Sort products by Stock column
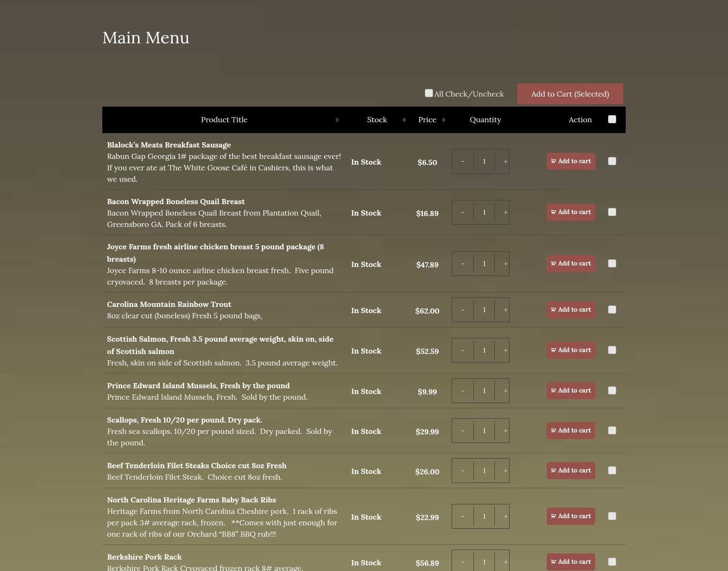Image resolution: width=728 pixels, height=571 pixels. coord(377,120)
